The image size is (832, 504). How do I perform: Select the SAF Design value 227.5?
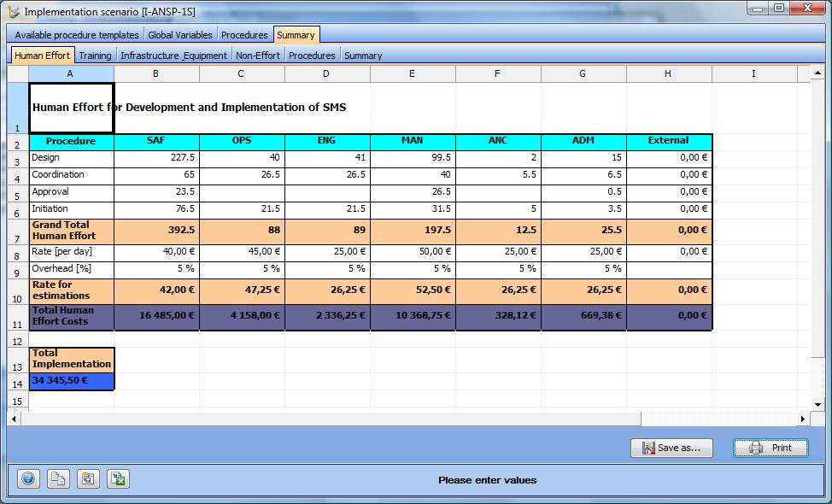pyautogui.click(x=156, y=159)
